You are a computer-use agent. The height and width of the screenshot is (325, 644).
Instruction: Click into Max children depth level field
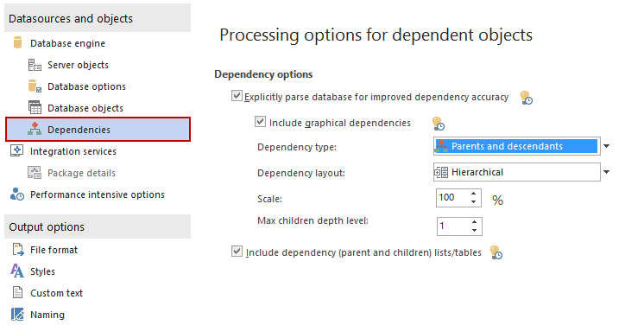coord(454,226)
